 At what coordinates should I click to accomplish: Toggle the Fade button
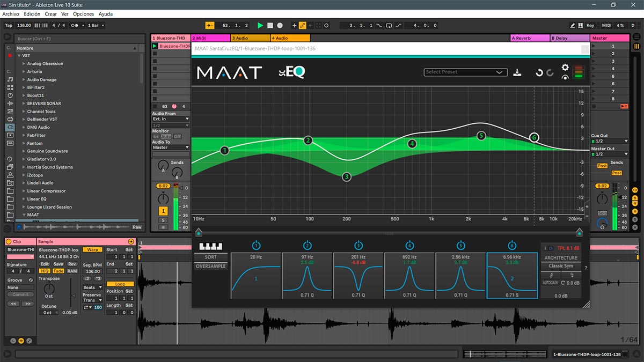[58, 271]
